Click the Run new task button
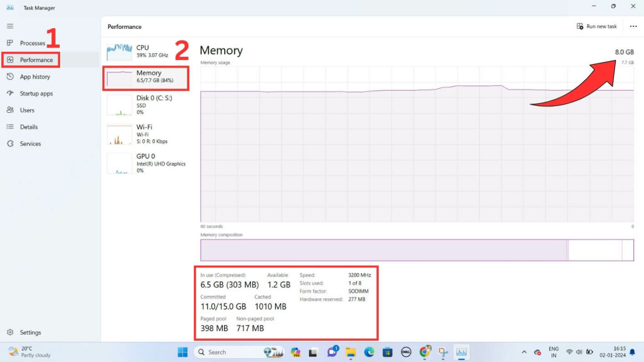Screen dimensions: 644x362 pos(596,26)
